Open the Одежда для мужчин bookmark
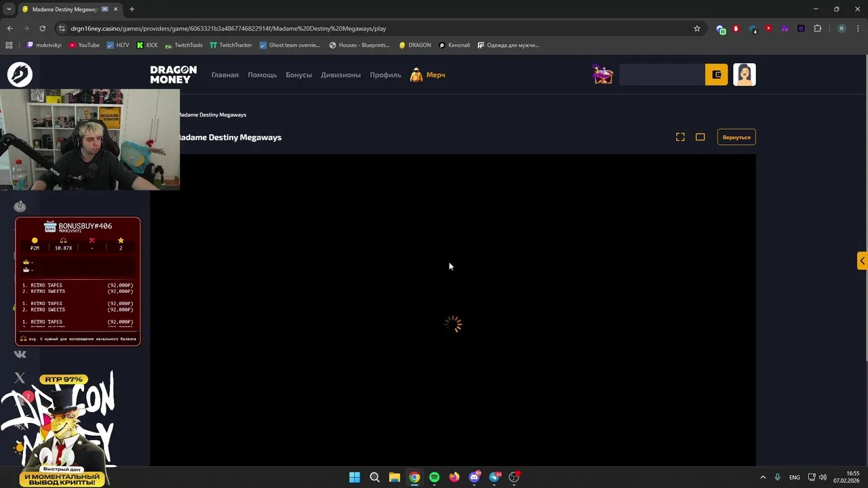Screen dimensions: 868x488 509,45
